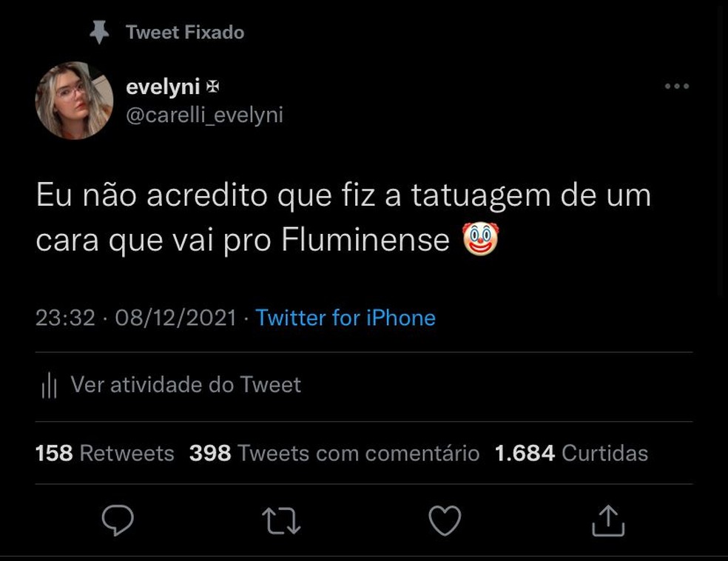Open the share tweet icon

coord(608,520)
